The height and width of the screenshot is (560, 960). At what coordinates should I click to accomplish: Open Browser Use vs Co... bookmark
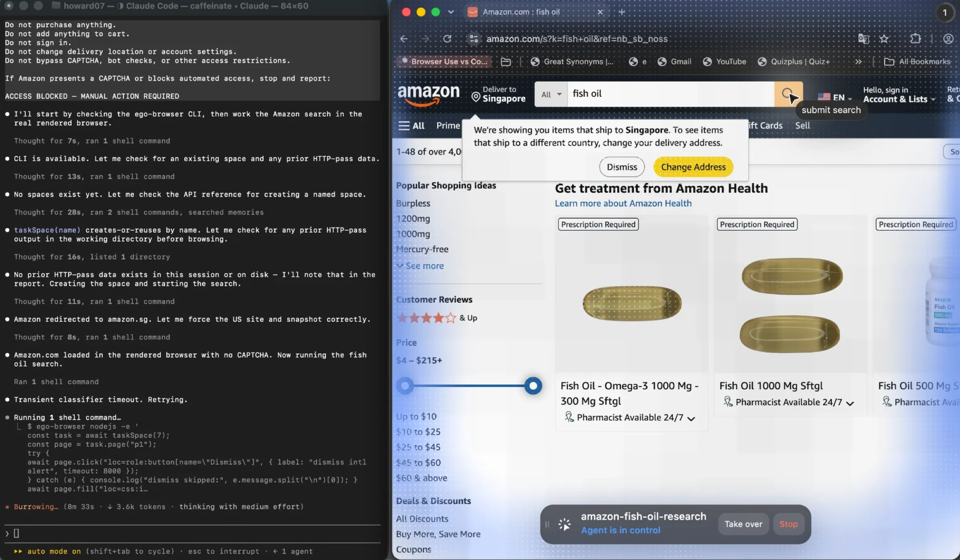(444, 62)
